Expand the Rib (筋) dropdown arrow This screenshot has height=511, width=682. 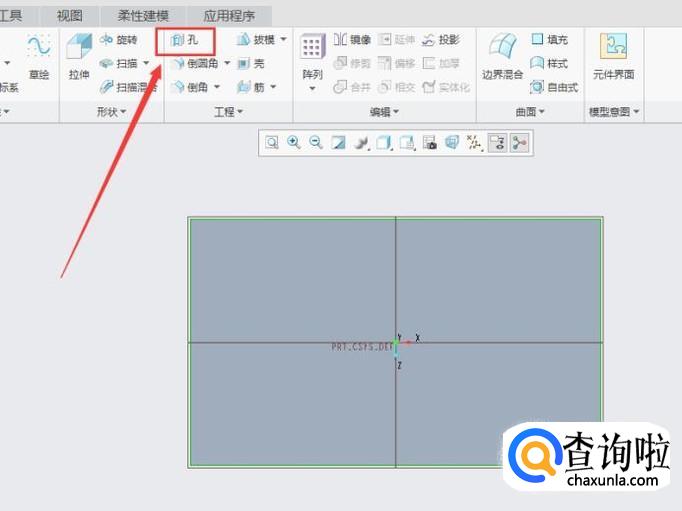coord(273,87)
